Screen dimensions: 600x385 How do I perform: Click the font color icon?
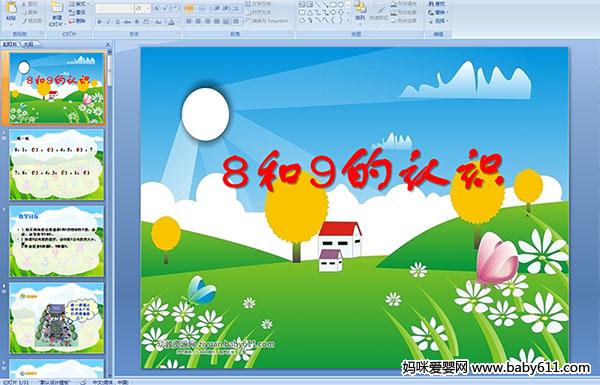click(x=171, y=22)
